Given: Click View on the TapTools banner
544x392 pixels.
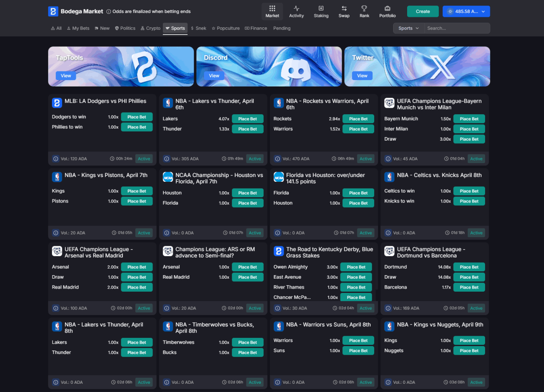Looking at the screenshot, I should 66,76.
